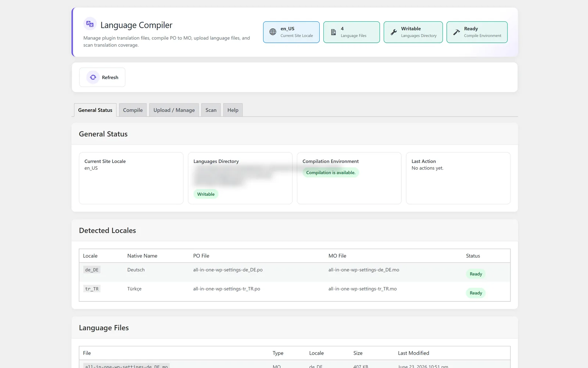
Task: Click the circular refresh arrows icon
Action: click(93, 77)
